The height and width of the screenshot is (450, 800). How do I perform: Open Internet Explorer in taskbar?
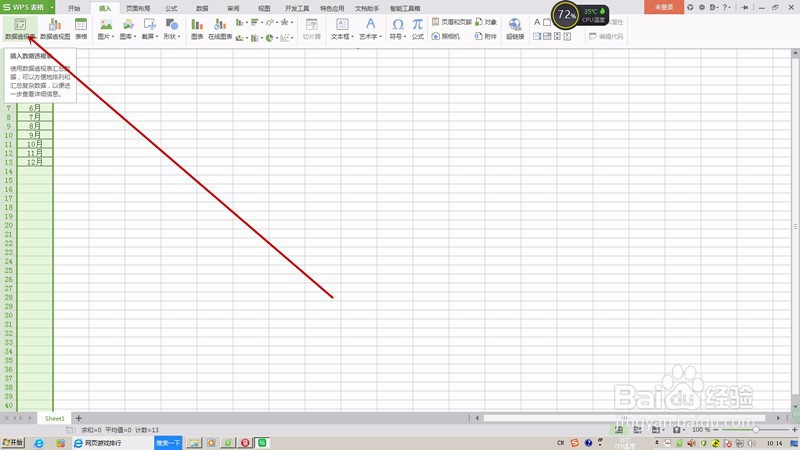click(39, 443)
